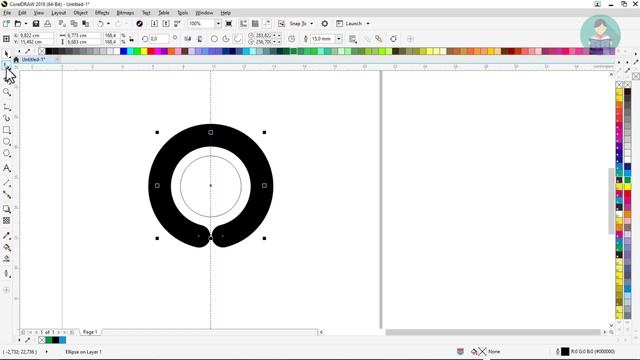The height and width of the screenshot is (360, 640).
Task: Open the Object menu
Action: pyautogui.click(x=80, y=13)
